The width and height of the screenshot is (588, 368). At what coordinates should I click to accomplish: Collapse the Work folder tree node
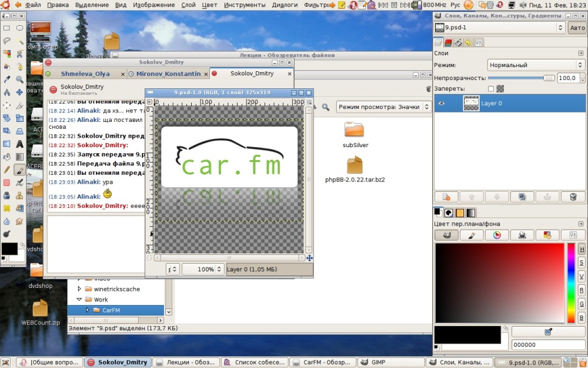[x=79, y=299]
